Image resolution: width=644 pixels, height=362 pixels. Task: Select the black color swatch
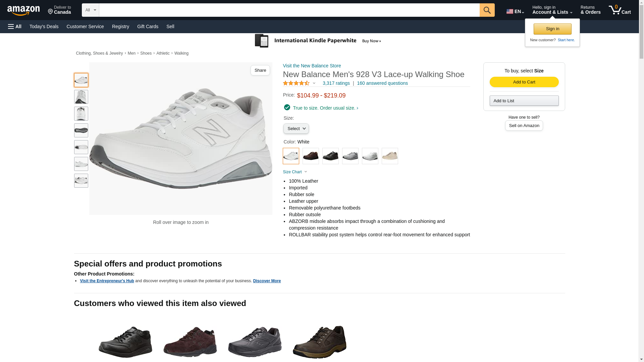pyautogui.click(x=330, y=156)
